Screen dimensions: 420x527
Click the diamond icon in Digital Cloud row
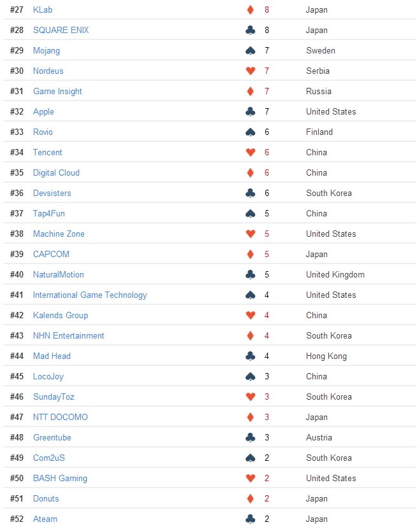[x=250, y=172]
